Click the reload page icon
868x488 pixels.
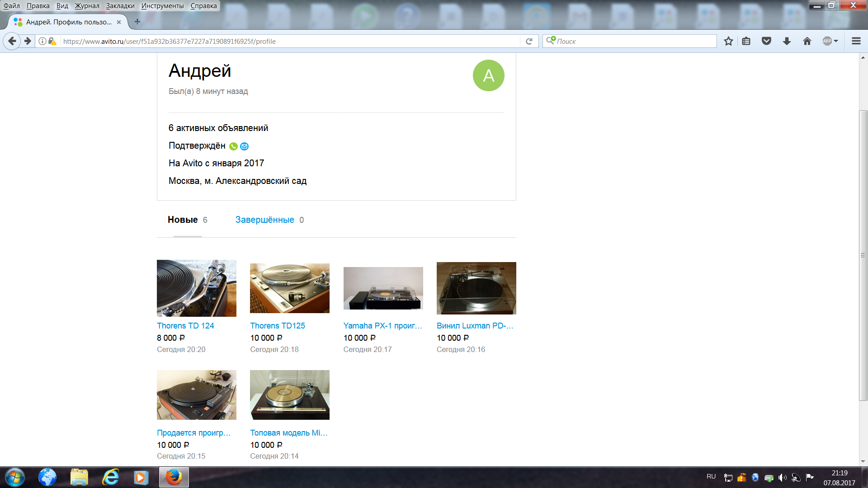click(529, 41)
